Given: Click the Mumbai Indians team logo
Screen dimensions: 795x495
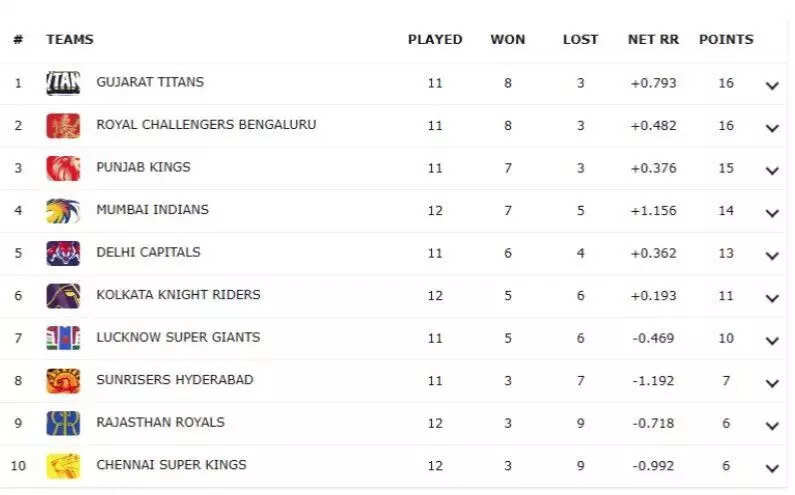Looking at the screenshot, I should click(63, 211).
